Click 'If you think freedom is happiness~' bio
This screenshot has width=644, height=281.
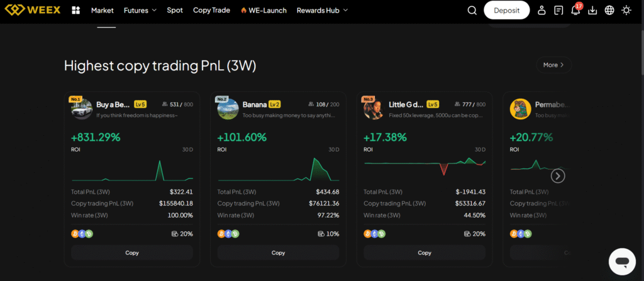(x=137, y=116)
